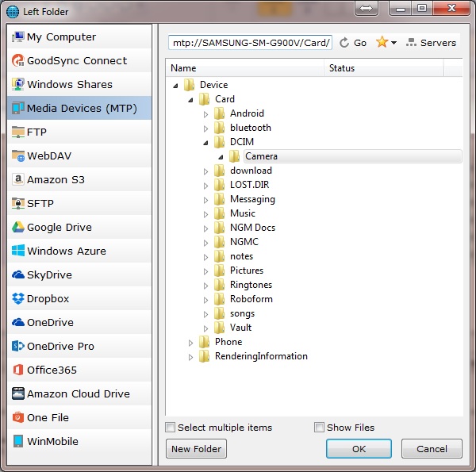Click the WinMobile phone icon
Viewport: 476px width, 472px height.
[18, 441]
